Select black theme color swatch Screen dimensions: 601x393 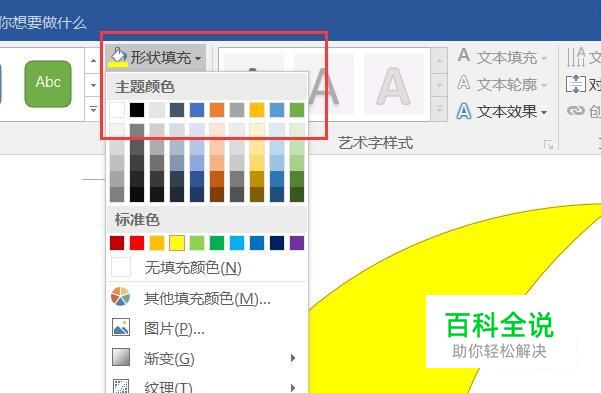click(x=137, y=110)
